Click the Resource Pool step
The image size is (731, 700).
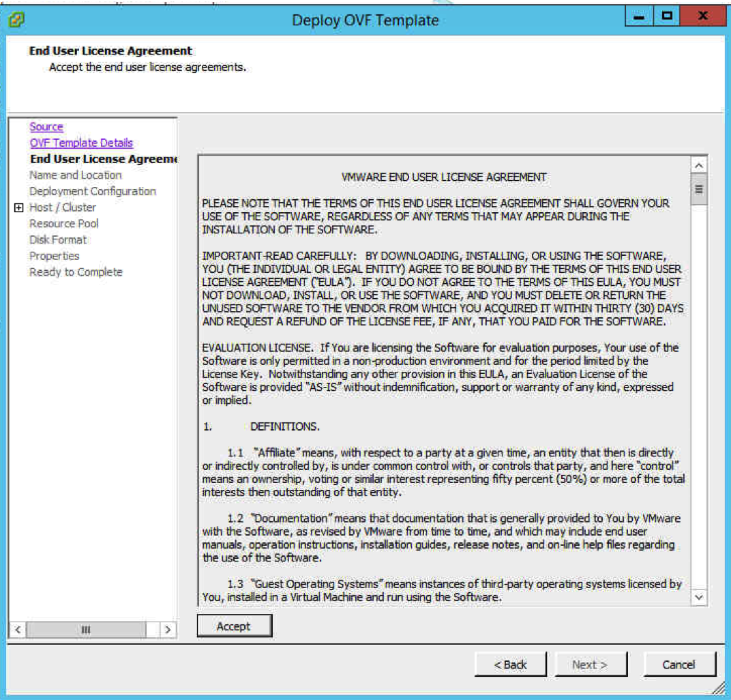pyautogui.click(x=64, y=224)
